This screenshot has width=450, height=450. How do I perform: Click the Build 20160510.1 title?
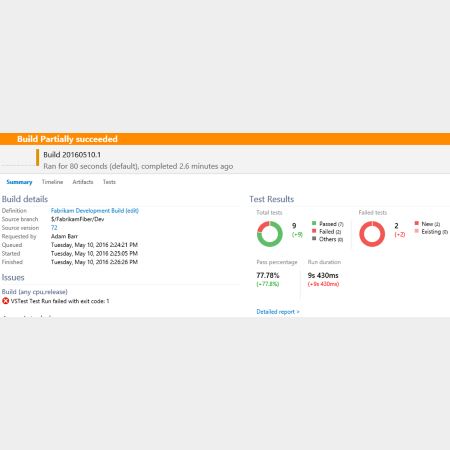[72, 155]
